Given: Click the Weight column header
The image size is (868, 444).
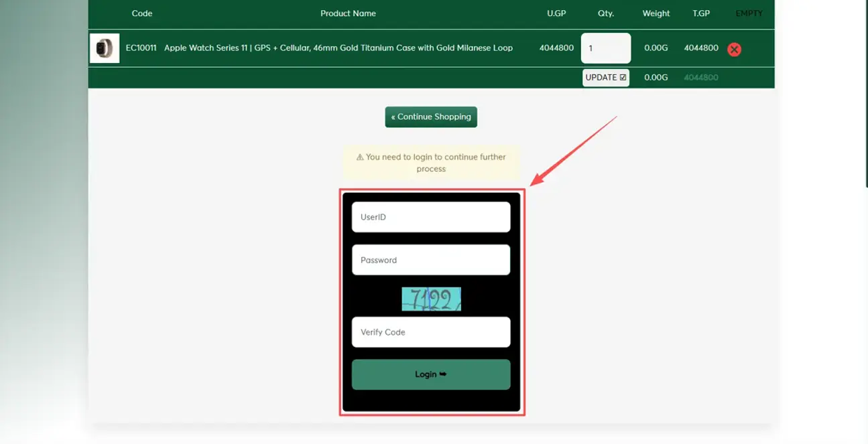Looking at the screenshot, I should click(x=656, y=13).
